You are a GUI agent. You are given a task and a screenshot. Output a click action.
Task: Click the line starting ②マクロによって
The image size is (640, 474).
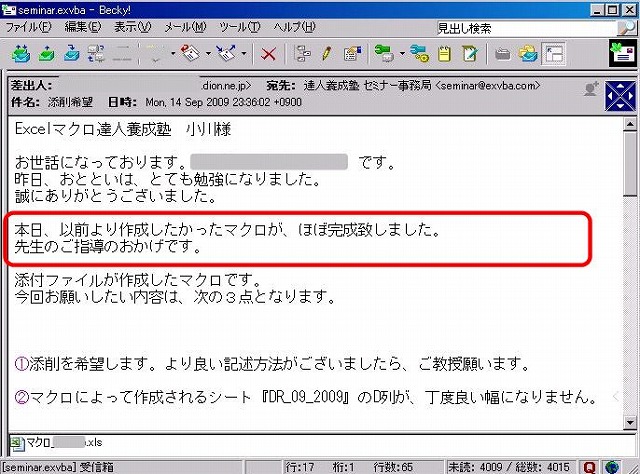tap(306, 397)
